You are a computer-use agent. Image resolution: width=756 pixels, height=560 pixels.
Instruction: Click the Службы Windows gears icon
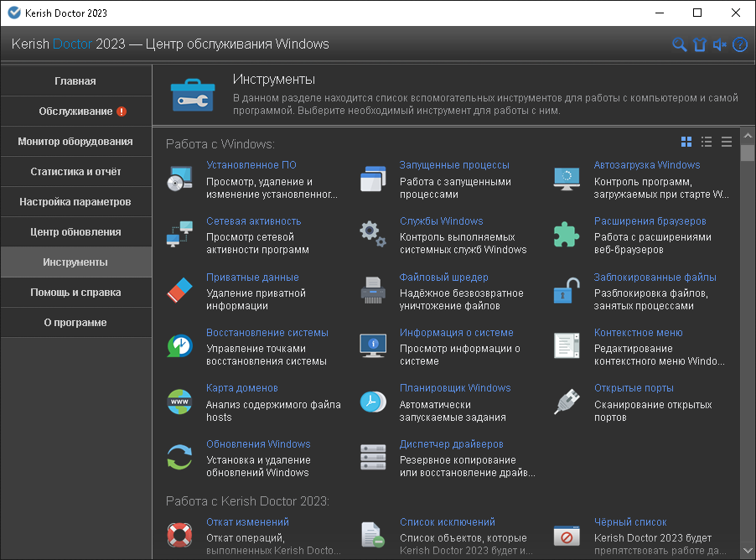[x=373, y=235]
